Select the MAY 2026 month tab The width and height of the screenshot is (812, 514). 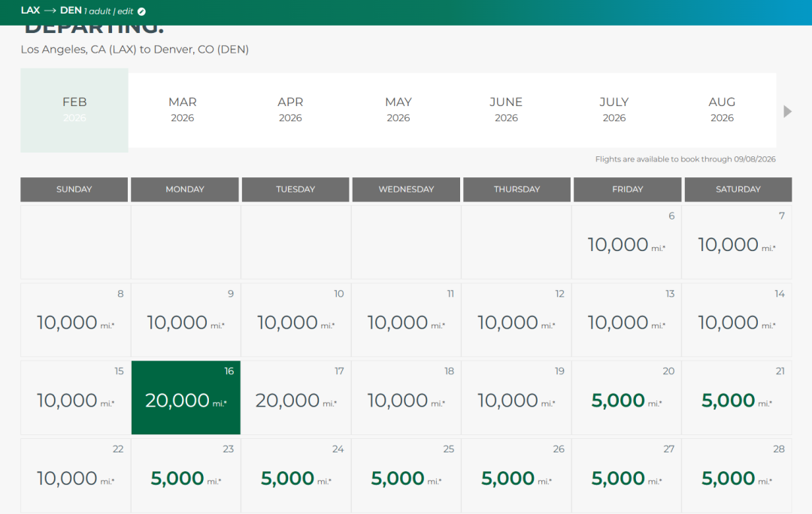[x=398, y=110]
